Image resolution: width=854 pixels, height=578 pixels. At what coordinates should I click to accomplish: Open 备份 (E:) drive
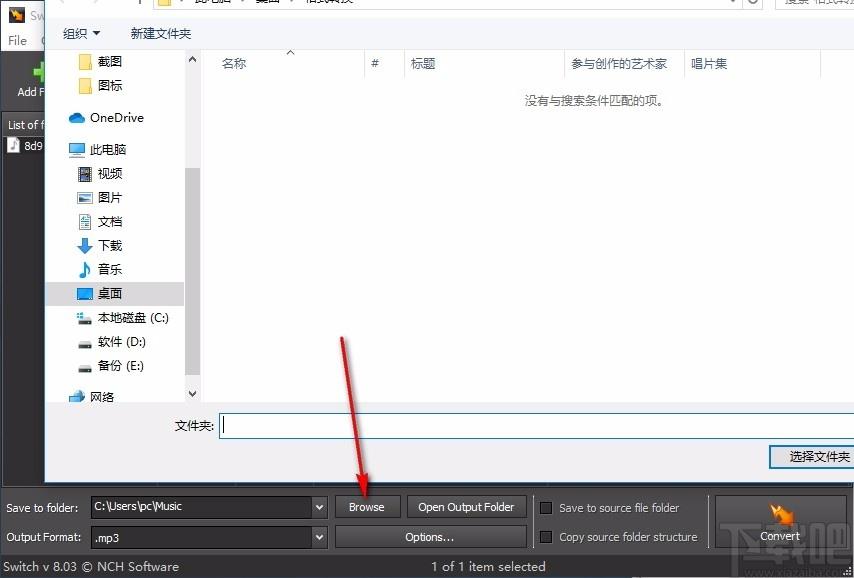pyautogui.click(x=120, y=366)
